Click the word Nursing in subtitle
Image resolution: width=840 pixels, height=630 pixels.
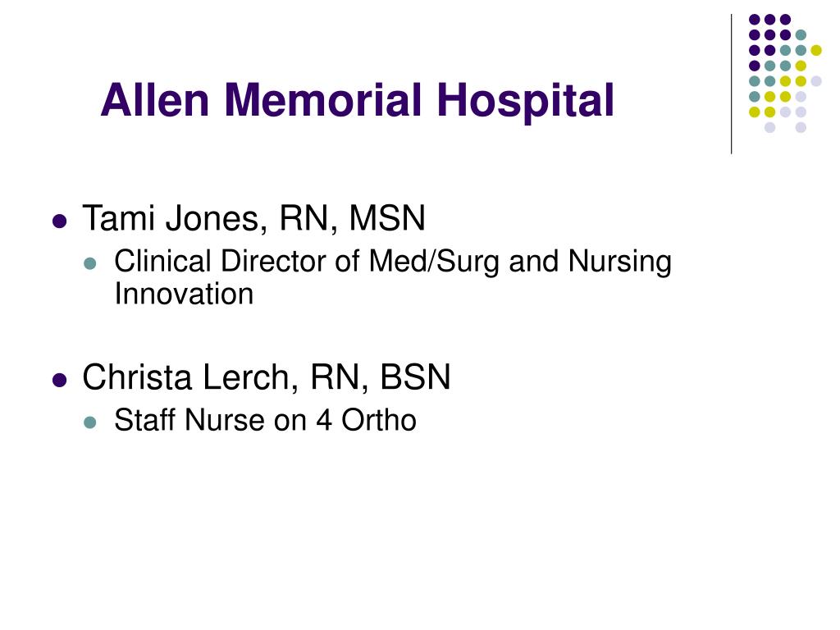620,262
